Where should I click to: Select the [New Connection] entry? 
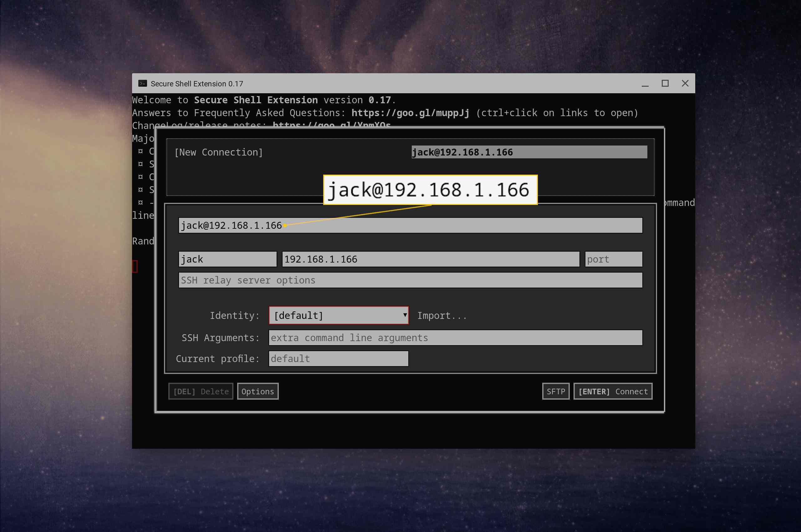pos(219,152)
